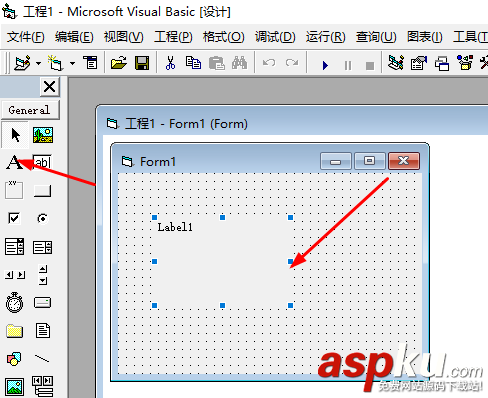488x398 pixels.
Task: Click the Copy icon in toolbar
Action: coord(193,63)
